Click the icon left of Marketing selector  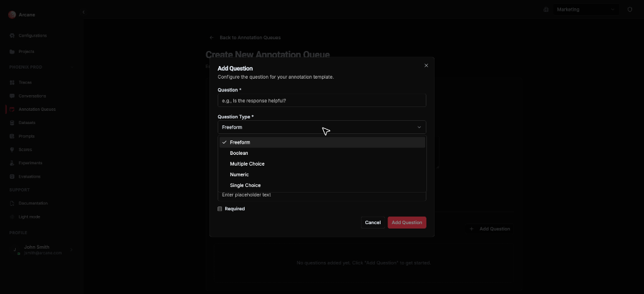click(x=546, y=9)
